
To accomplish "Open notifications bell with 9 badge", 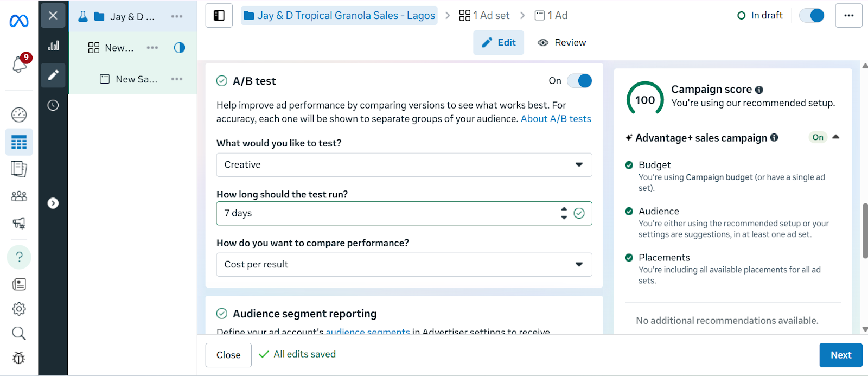I will click(x=20, y=64).
